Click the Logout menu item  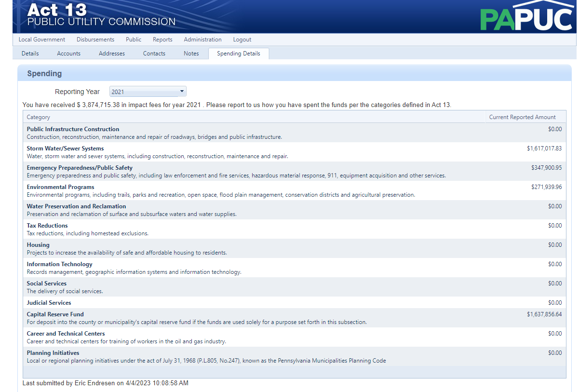pos(242,40)
